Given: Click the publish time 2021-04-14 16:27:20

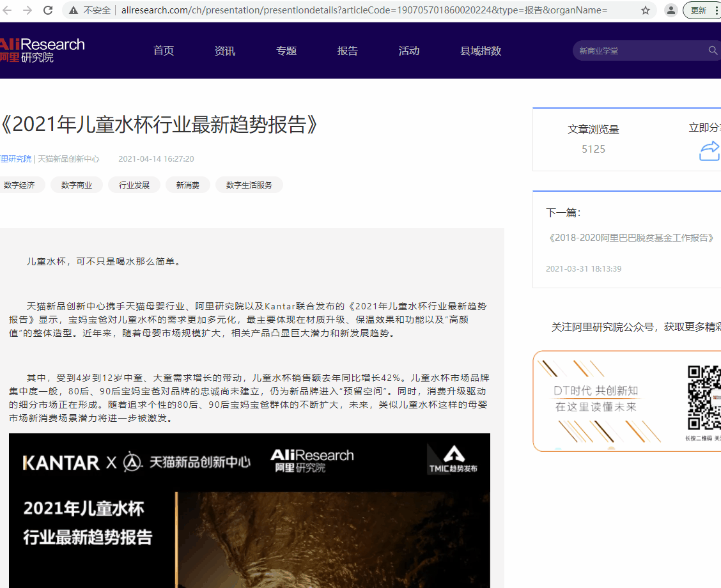Looking at the screenshot, I should pyautogui.click(x=157, y=159).
